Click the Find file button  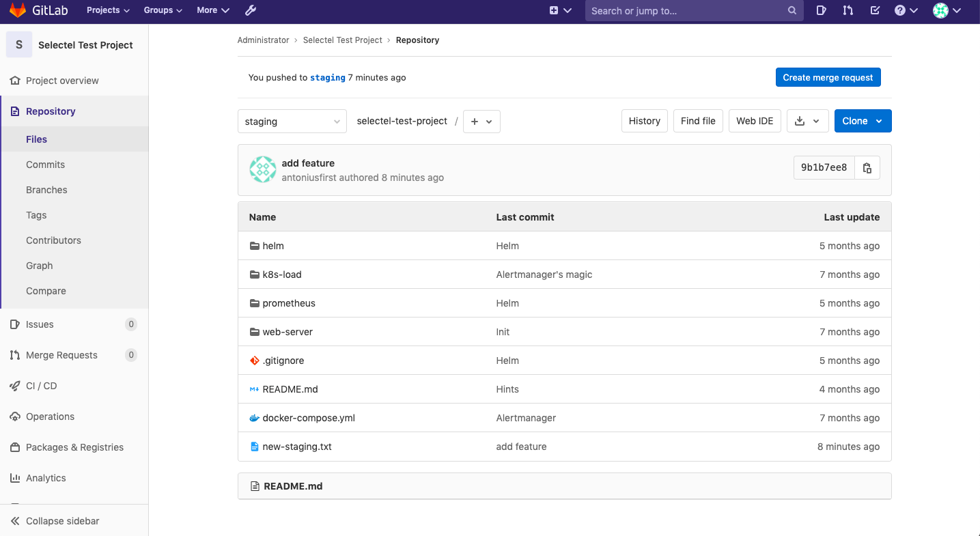(698, 121)
